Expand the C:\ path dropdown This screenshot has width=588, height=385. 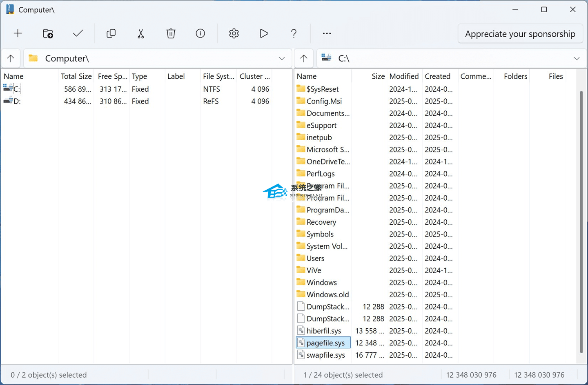click(x=577, y=58)
